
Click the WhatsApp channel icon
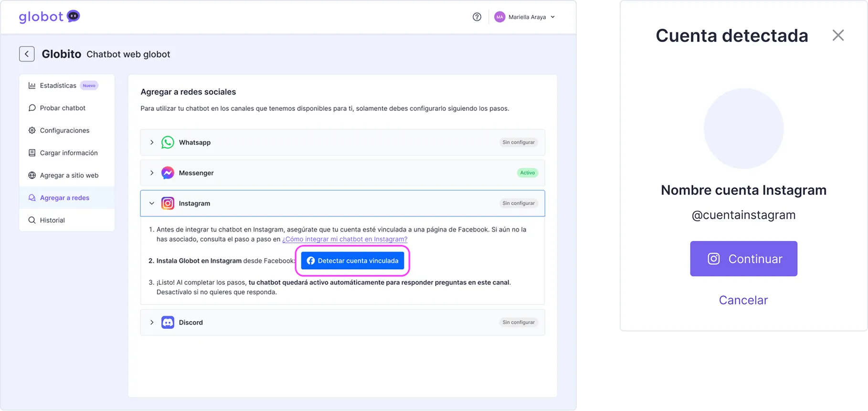pyautogui.click(x=168, y=142)
